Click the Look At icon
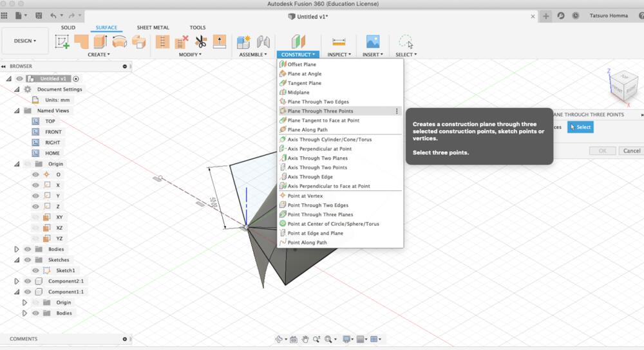Image resolution: width=644 pixels, height=350 pixels. [x=293, y=339]
